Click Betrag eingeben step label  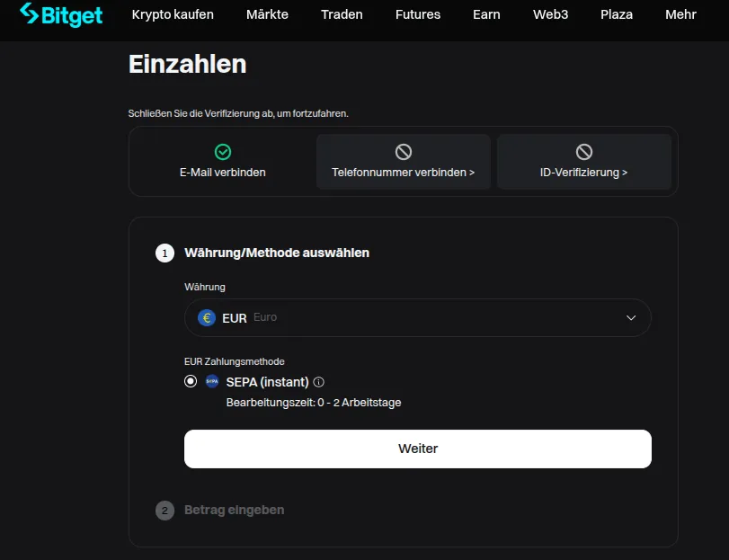[x=233, y=510]
